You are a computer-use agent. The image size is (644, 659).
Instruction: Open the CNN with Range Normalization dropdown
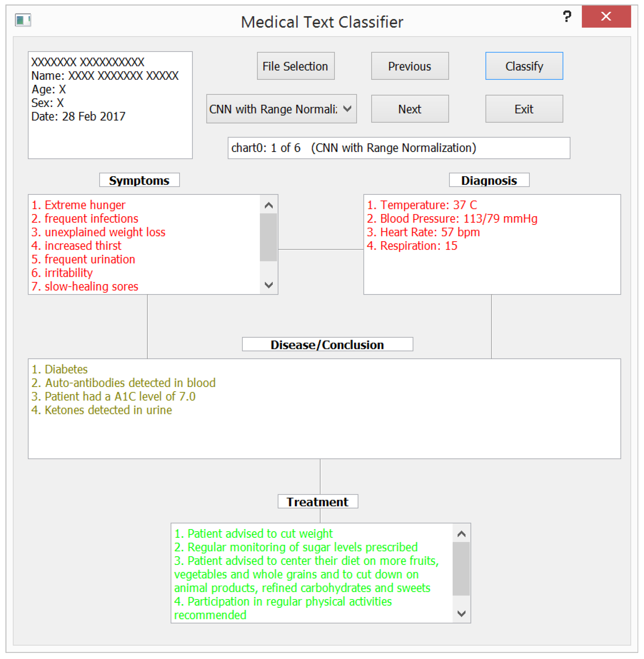coord(281,109)
